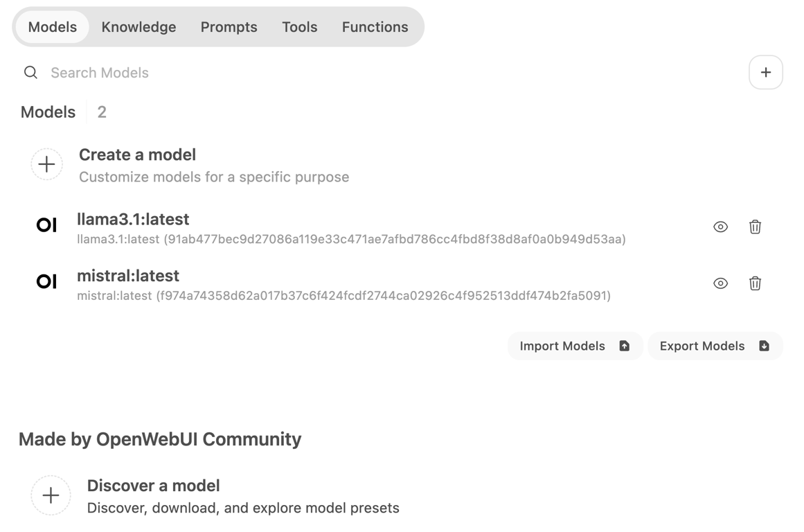Click the download icon inside Export Models
Screen dimensions: 804x532
coord(763,346)
